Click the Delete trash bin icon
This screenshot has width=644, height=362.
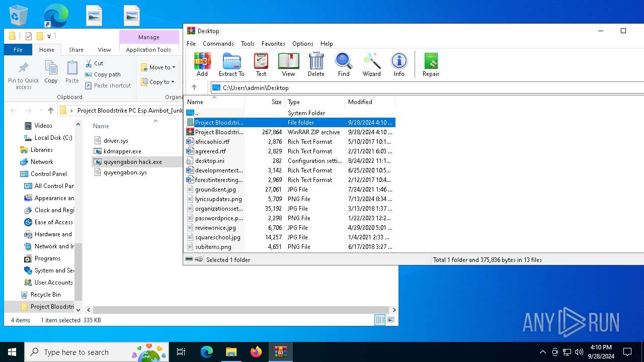(x=316, y=65)
